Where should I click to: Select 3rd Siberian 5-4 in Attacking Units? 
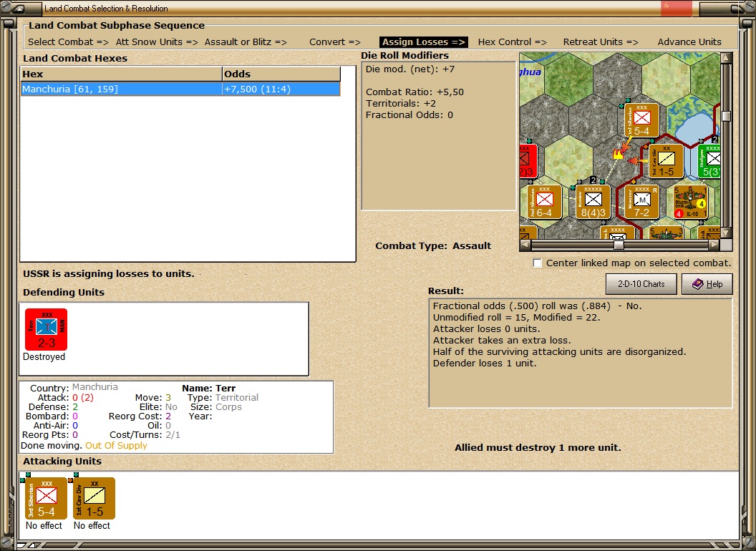point(46,499)
